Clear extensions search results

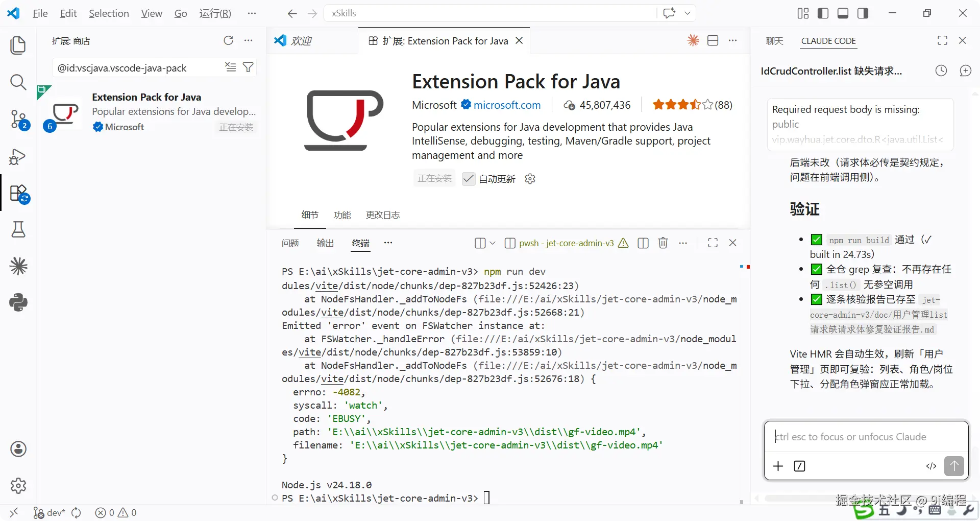click(x=231, y=67)
